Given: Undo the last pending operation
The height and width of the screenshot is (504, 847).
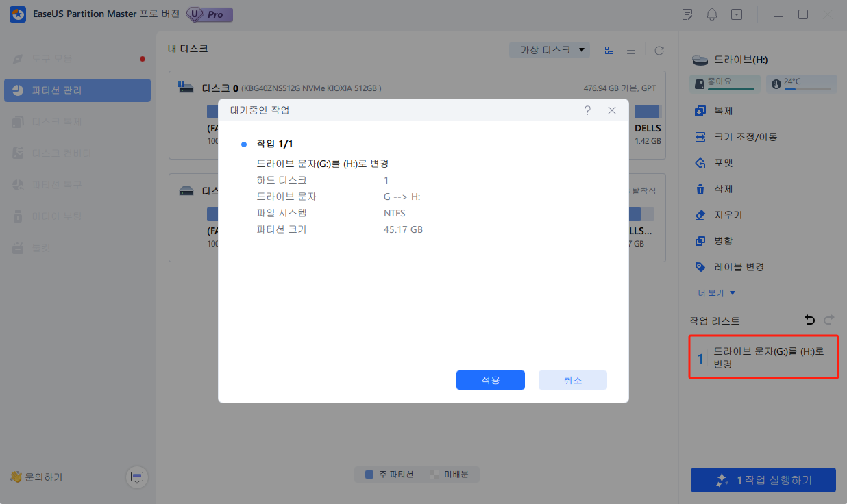Looking at the screenshot, I should coord(809,320).
